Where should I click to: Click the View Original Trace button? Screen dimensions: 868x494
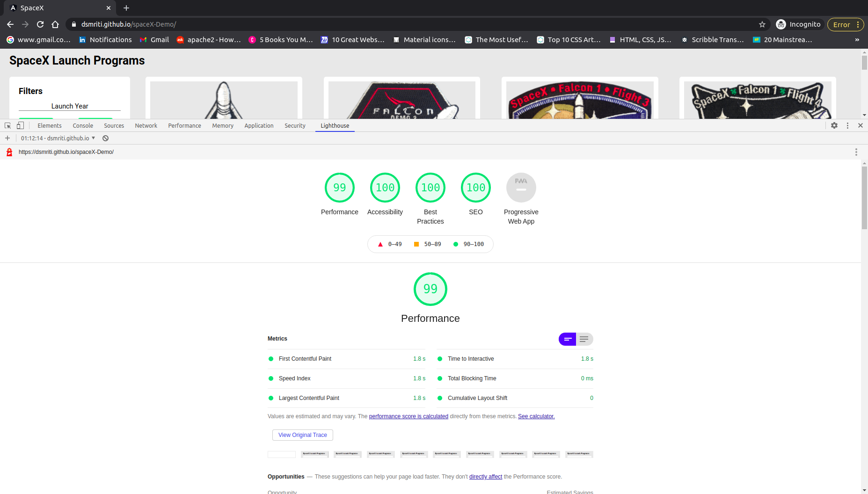pos(303,435)
